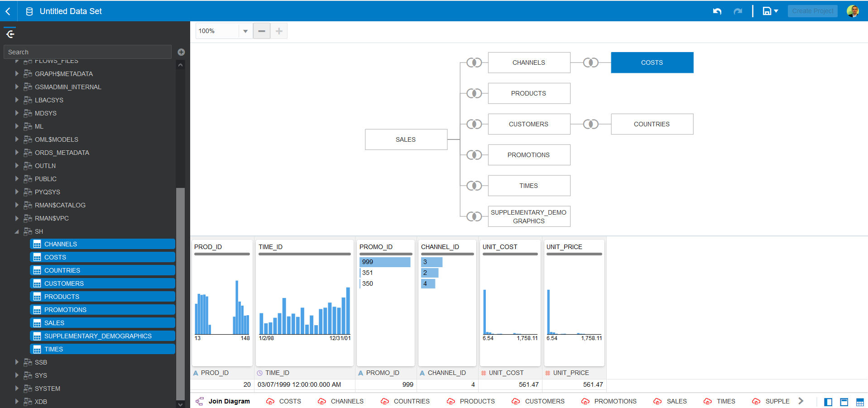Click the Save disk icon
This screenshot has width=868, height=408.
pyautogui.click(x=767, y=11)
